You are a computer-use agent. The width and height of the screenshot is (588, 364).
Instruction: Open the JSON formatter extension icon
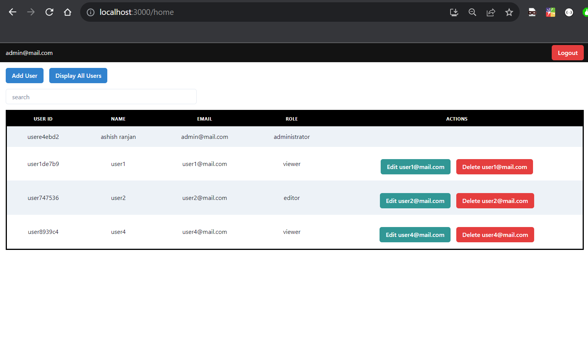[x=569, y=12]
